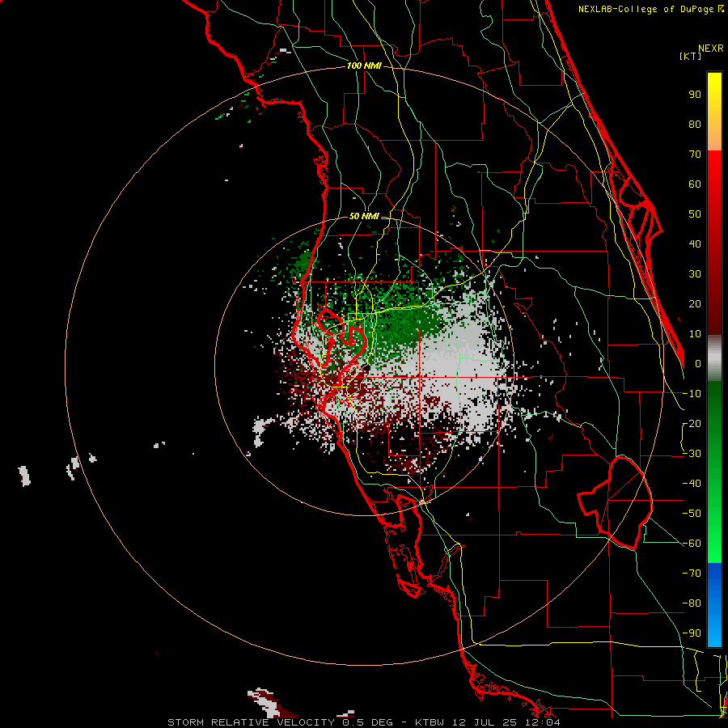Click the -70 knot scale value

692,574
